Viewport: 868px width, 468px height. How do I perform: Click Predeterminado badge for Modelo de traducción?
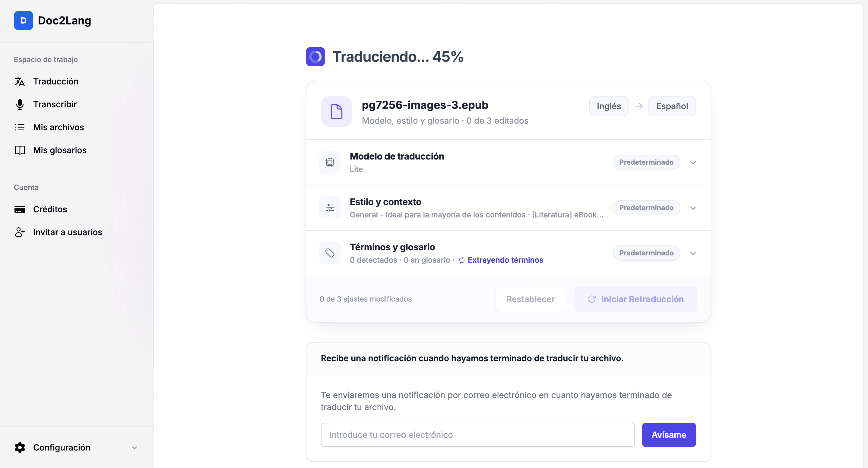(x=646, y=163)
